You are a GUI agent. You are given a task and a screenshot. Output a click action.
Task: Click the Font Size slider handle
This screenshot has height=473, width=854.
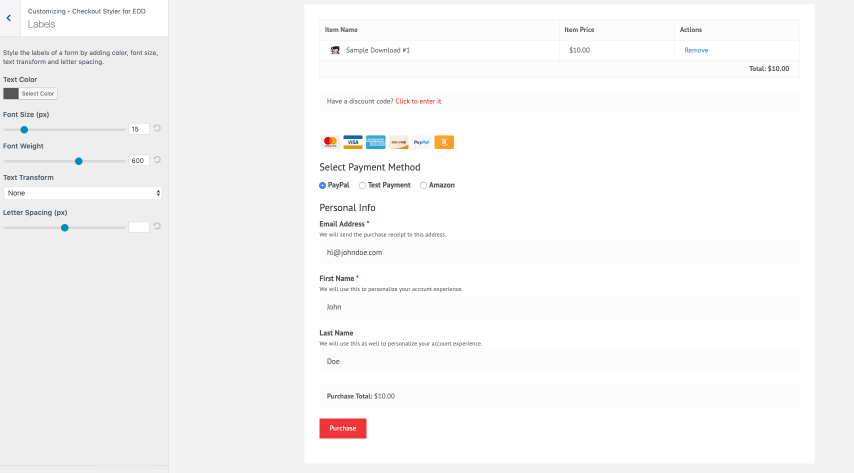24,130
